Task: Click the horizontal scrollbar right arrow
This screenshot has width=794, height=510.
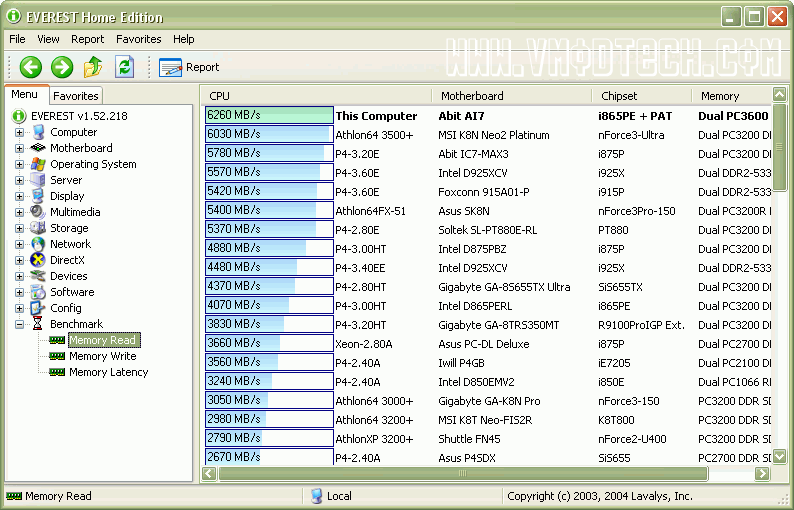Action: tap(762, 474)
